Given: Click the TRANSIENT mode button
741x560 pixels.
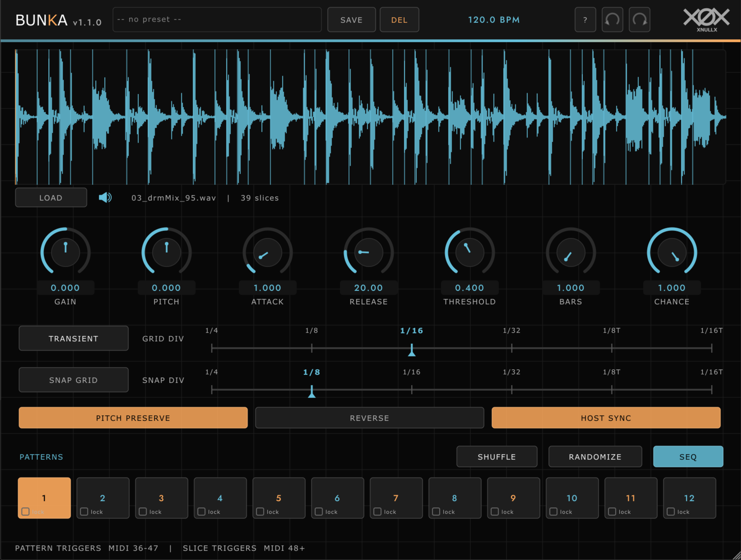Looking at the screenshot, I should [x=74, y=339].
